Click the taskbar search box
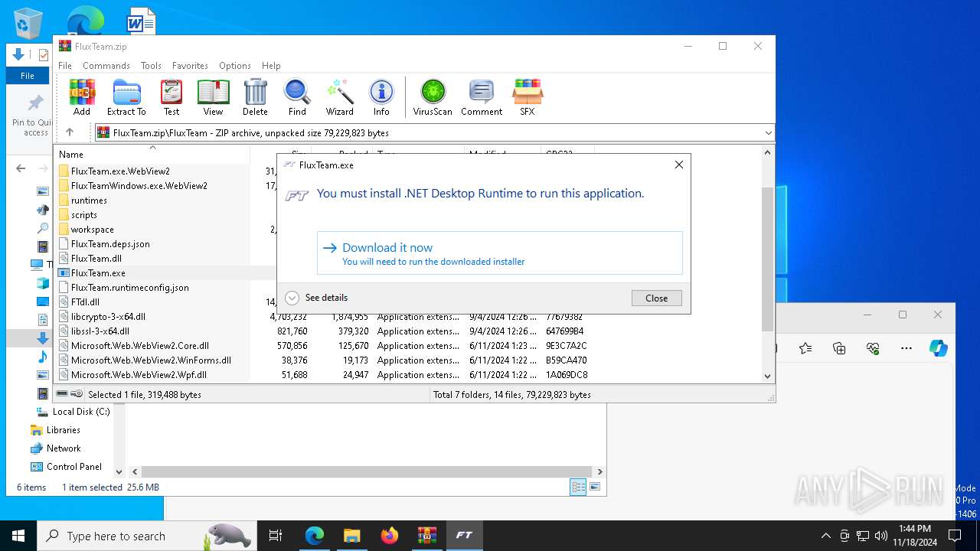Image resolution: width=980 pixels, height=551 pixels. [x=145, y=536]
